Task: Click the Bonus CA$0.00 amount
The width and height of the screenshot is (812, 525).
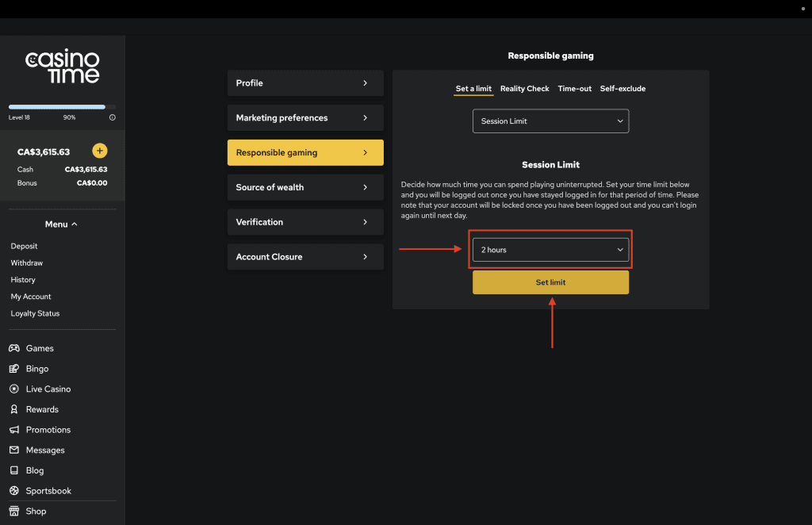Action: pyautogui.click(x=92, y=182)
